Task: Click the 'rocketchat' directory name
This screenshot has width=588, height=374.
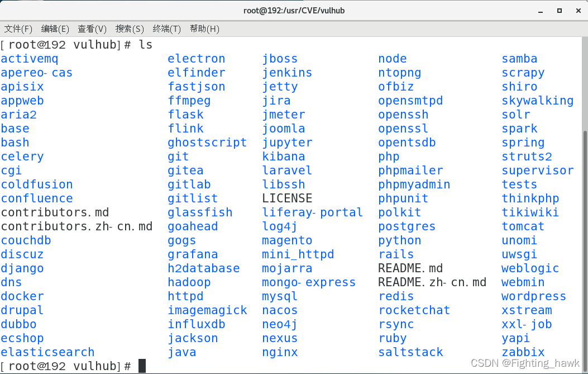Action: (x=414, y=310)
